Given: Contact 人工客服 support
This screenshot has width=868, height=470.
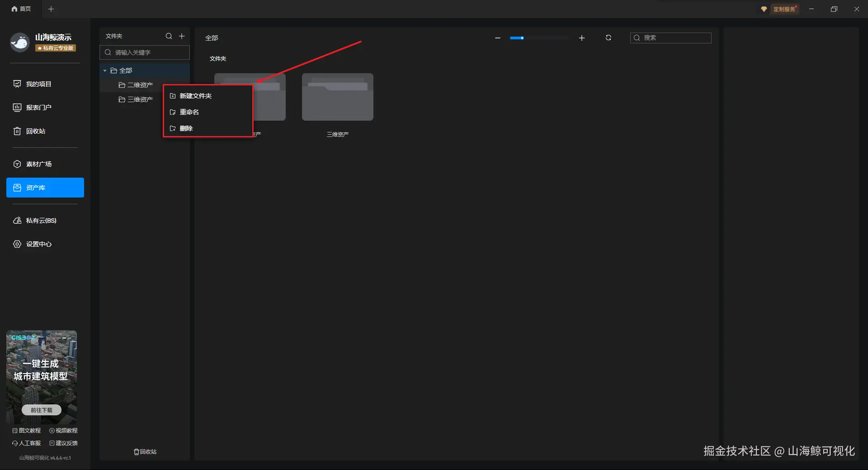Looking at the screenshot, I should [x=27, y=443].
